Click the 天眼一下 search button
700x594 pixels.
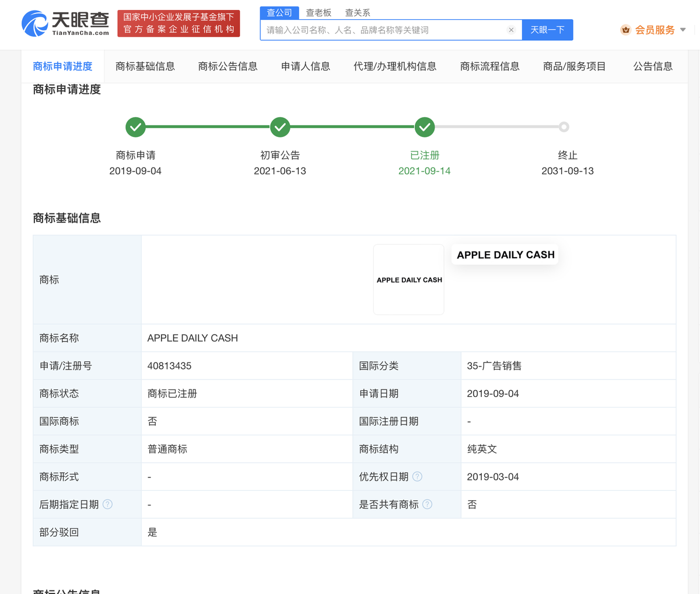[x=547, y=30]
